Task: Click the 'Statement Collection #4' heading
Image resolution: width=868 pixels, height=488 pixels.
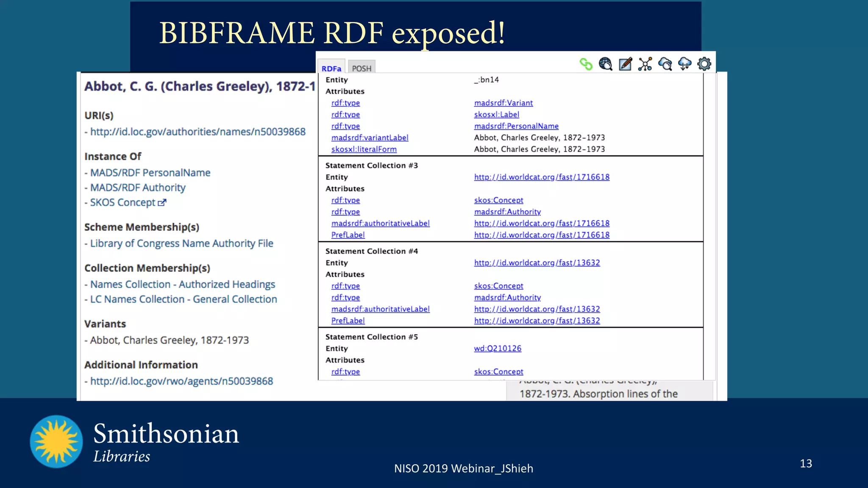Action: pos(372,251)
